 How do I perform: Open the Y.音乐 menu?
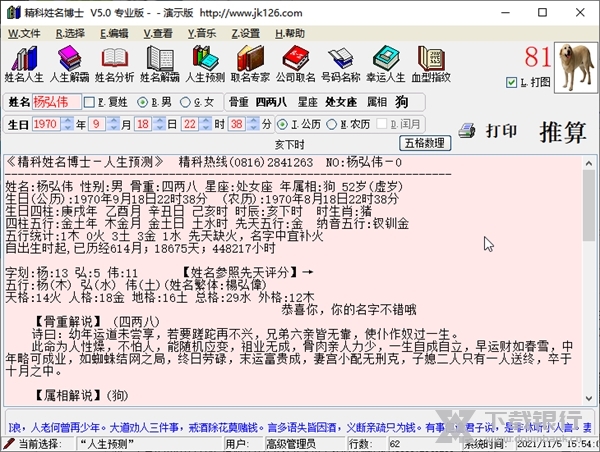(x=202, y=34)
